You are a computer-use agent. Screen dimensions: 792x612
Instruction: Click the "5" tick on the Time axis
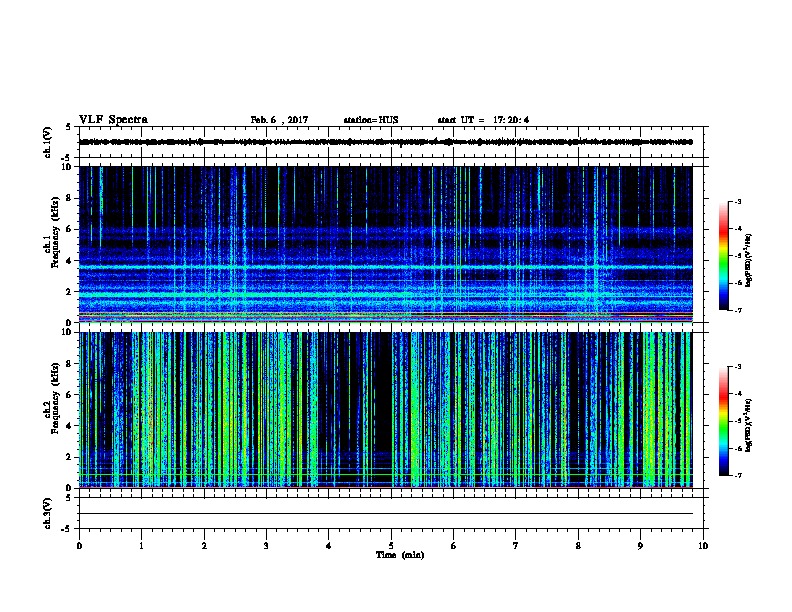391,546
